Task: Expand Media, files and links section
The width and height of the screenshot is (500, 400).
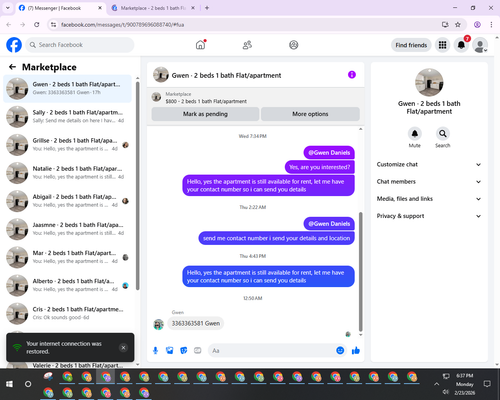Action: coord(429,199)
